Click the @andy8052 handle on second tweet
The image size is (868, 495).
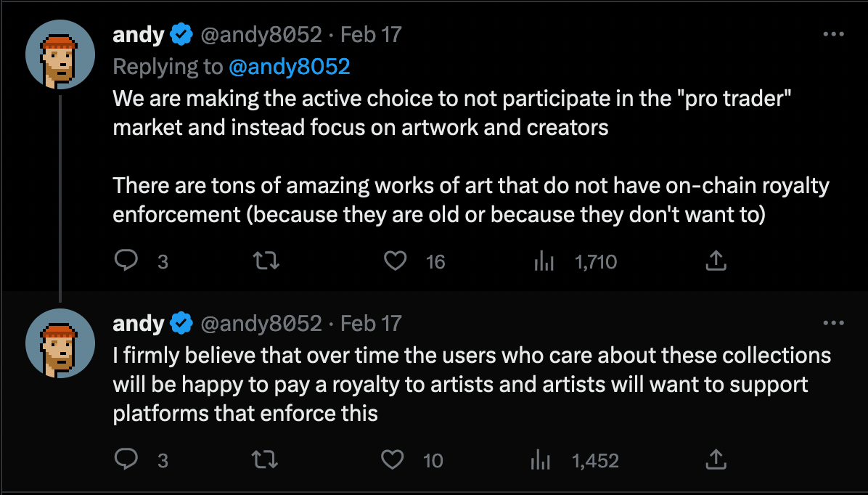pyautogui.click(x=260, y=323)
